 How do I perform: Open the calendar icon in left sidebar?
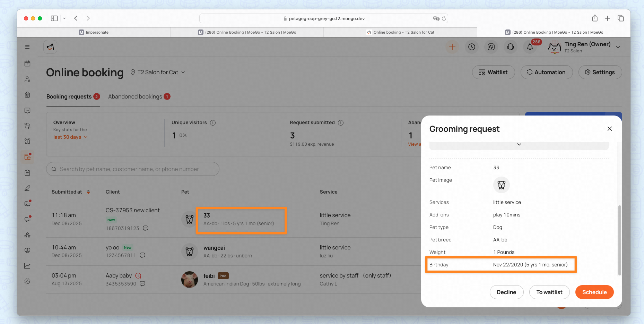pyautogui.click(x=27, y=63)
